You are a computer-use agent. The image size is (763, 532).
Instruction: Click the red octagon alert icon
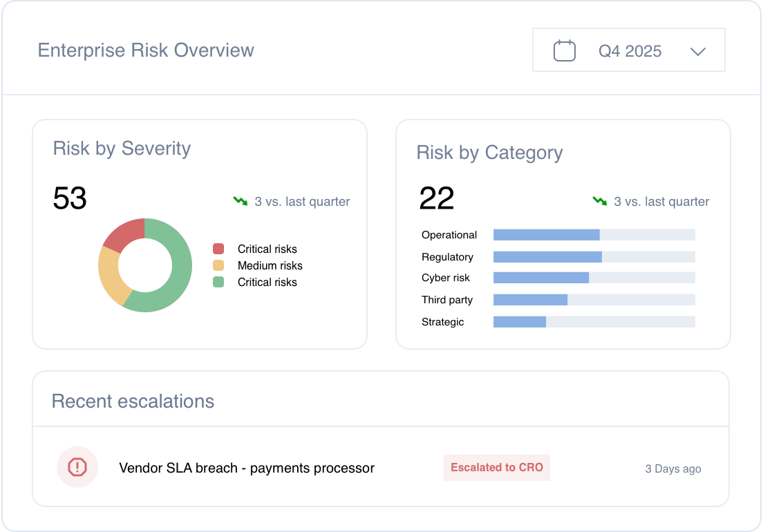(77, 468)
